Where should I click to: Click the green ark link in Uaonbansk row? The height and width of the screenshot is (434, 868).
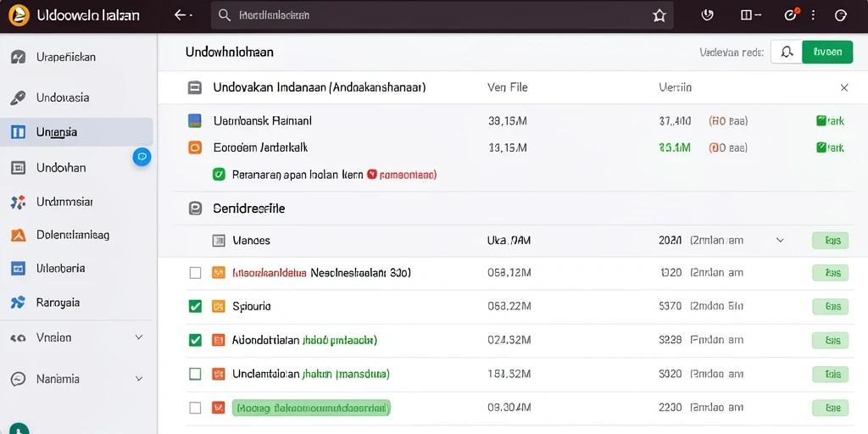pyautogui.click(x=830, y=120)
